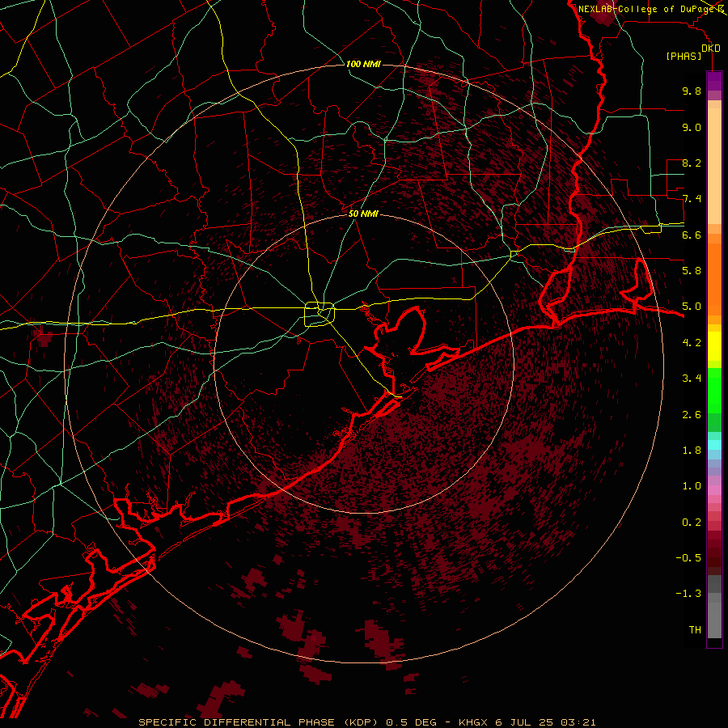Screen dimensions: 728x728
Task: Click the Specific Differential Phase caption text
Action: click(x=366, y=722)
